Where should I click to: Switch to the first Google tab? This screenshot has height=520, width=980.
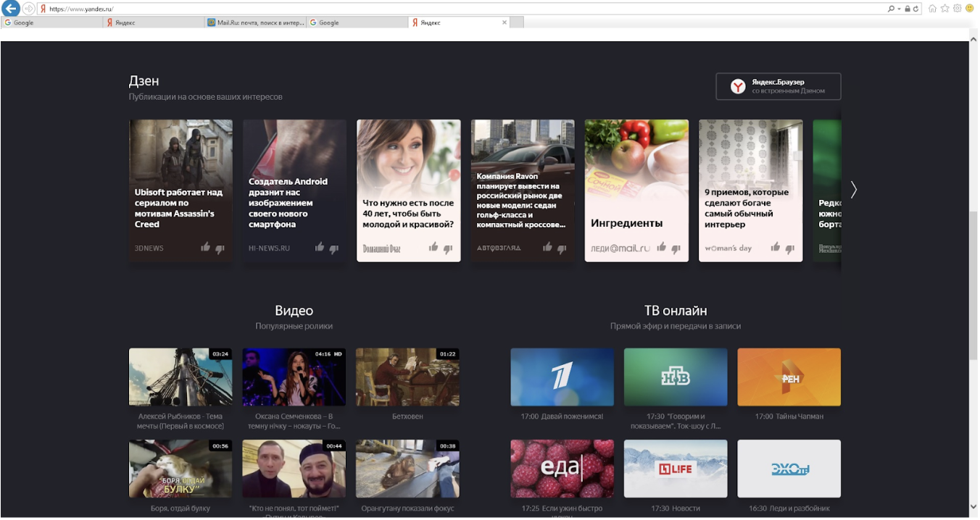coord(51,22)
